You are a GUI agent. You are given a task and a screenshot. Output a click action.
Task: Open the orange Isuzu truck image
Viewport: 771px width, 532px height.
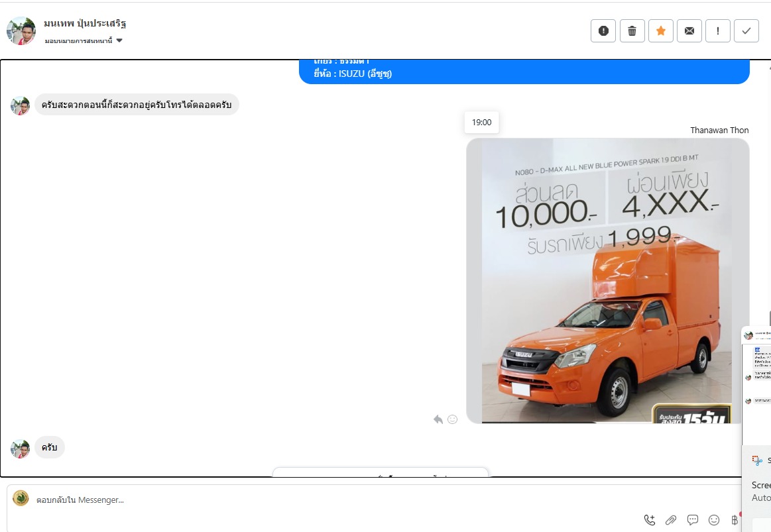(607, 281)
